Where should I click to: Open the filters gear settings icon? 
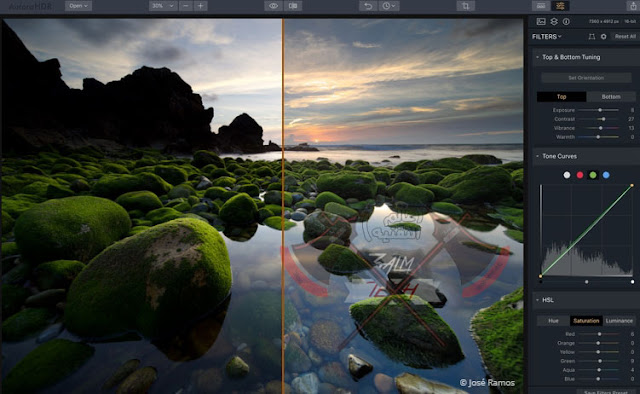(x=603, y=37)
